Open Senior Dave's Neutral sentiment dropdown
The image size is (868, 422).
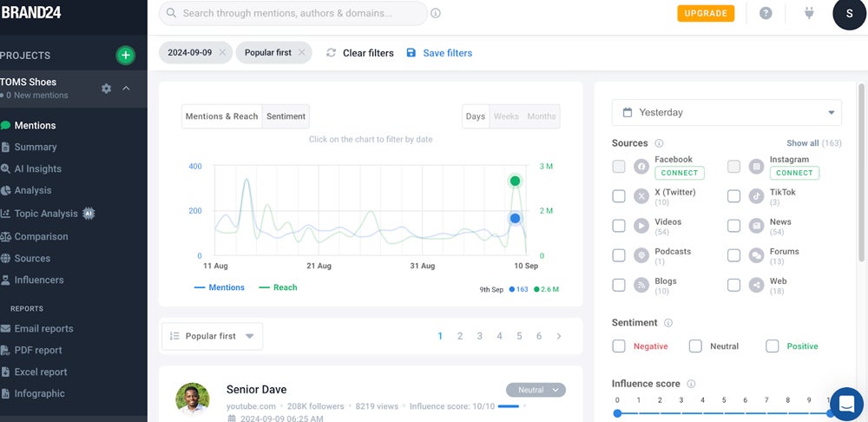536,390
